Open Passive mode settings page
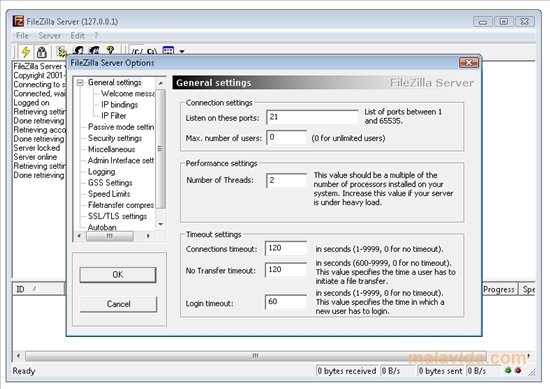 [x=121, y=127]
